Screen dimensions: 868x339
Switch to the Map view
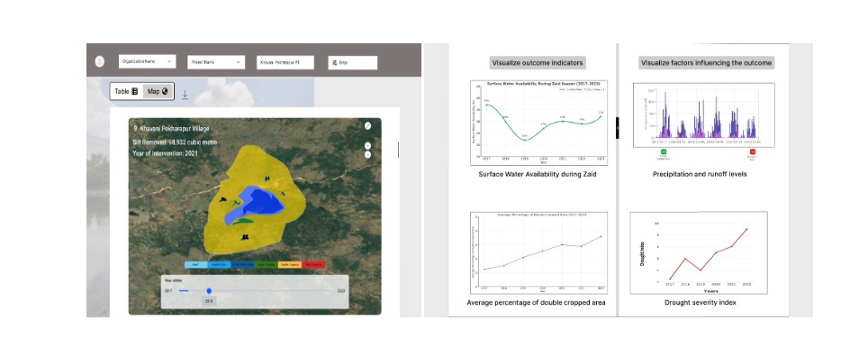(x=158, y=91)
